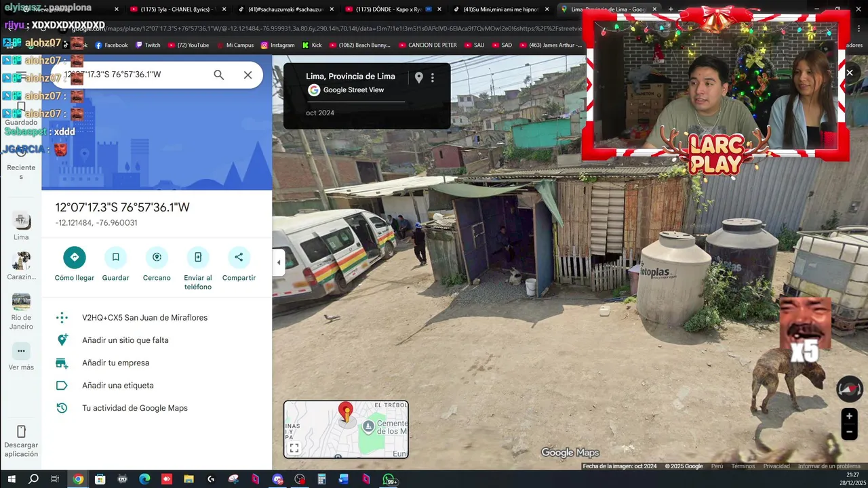Collapse the side panel with the arrow
Viewport: 868px width, 488px height.
click(x=279, y=263)
